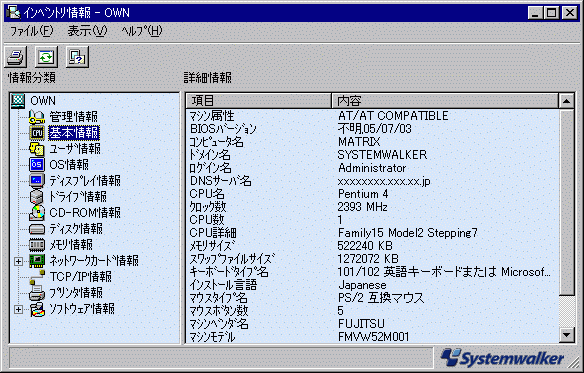The height and width of the screenshot is (373, 584).
Task: Select the OWN root label in tree
Action: point(43,101)
